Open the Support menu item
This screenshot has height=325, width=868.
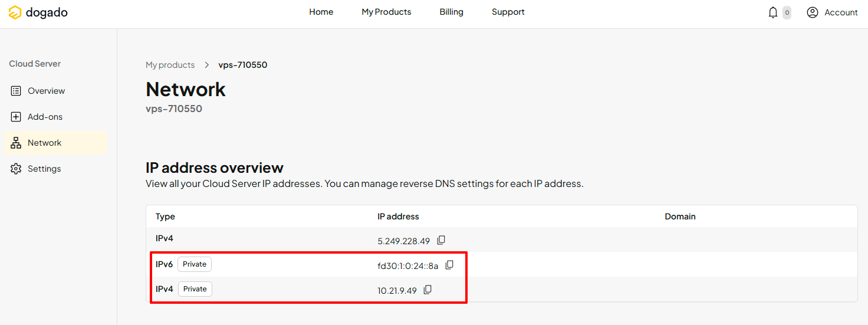[x=508, y=12]
